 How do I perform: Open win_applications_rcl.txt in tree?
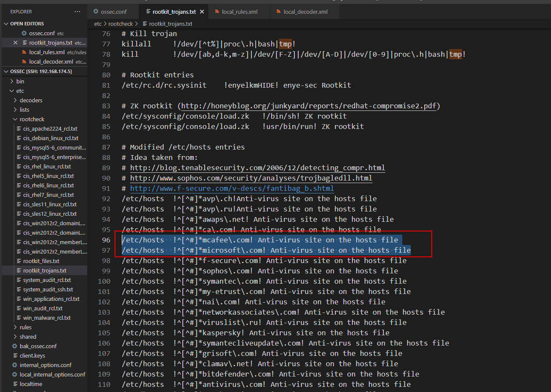[x=51, y=299]
